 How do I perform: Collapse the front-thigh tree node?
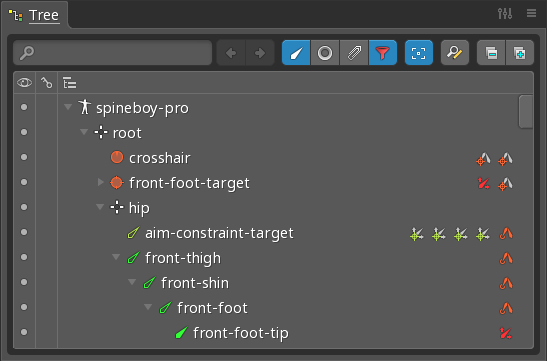tap(116, 257)
